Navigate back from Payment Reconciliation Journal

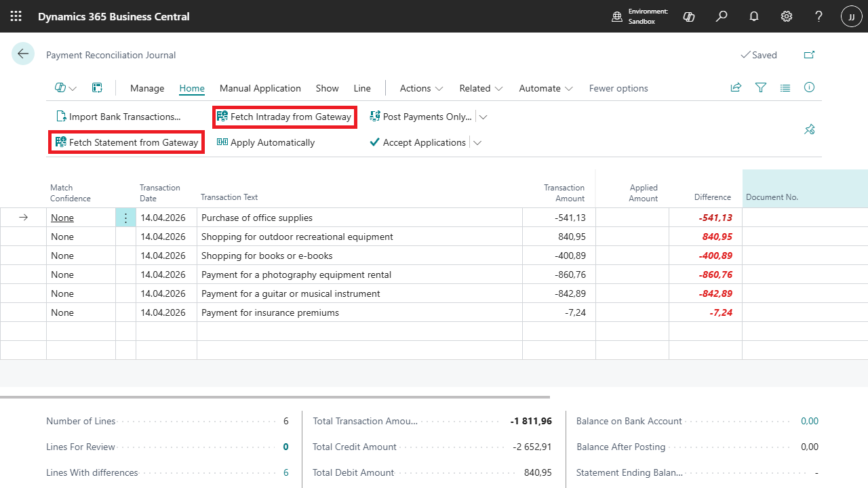pyautogui.click(x=22, y=54)
